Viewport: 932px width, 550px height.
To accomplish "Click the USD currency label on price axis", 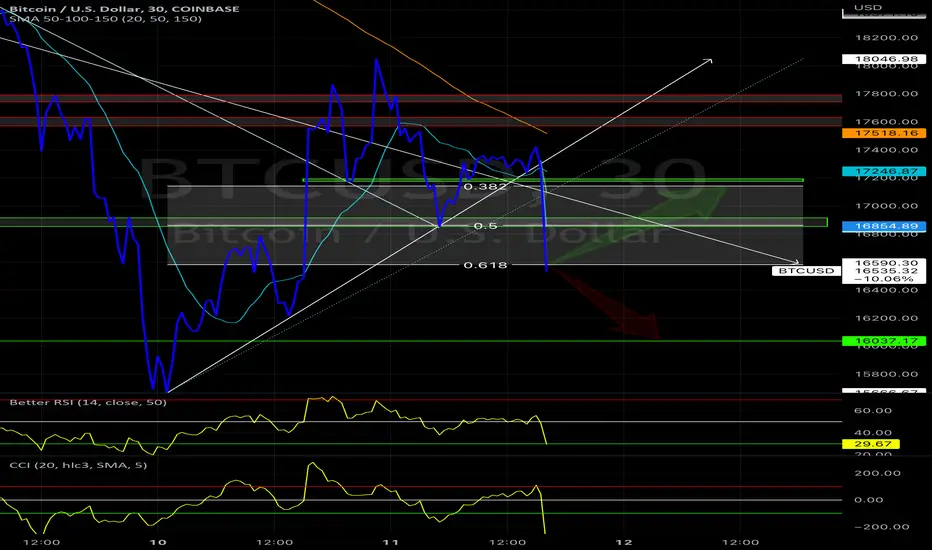I will [x=868, y=7].
